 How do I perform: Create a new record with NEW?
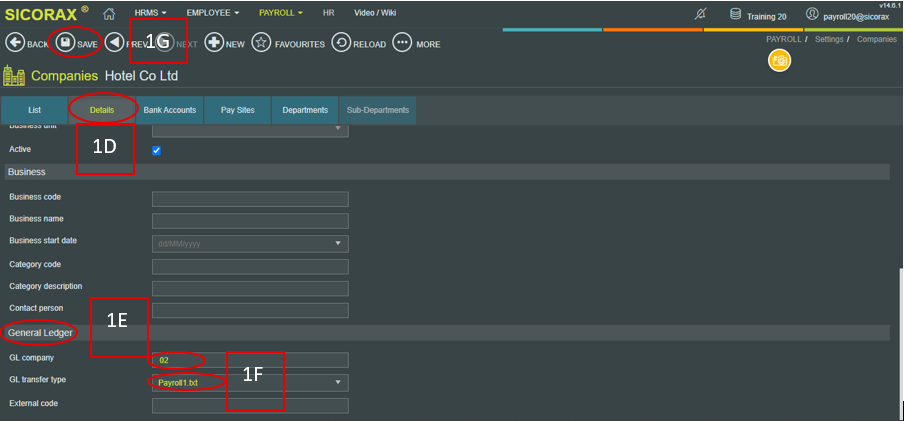(x=225, y=43)
